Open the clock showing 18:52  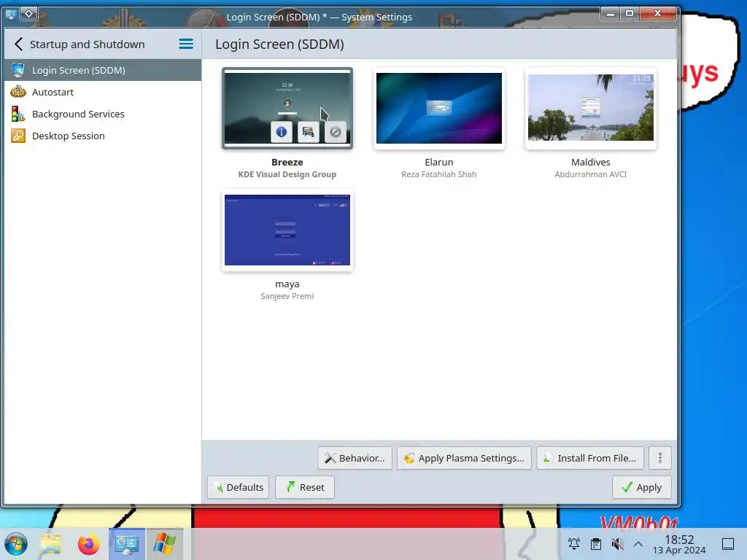679,544
